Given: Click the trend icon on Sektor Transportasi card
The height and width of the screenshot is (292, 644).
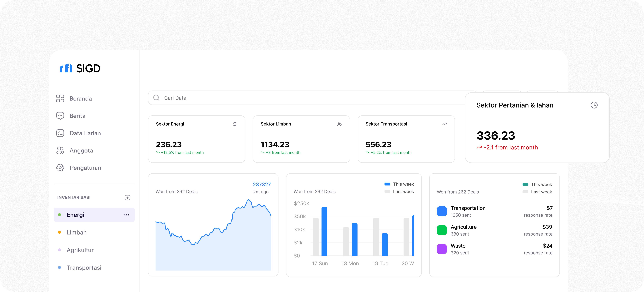Looking at the screenshot, I should pyautogui.click(x=444, y=124).
